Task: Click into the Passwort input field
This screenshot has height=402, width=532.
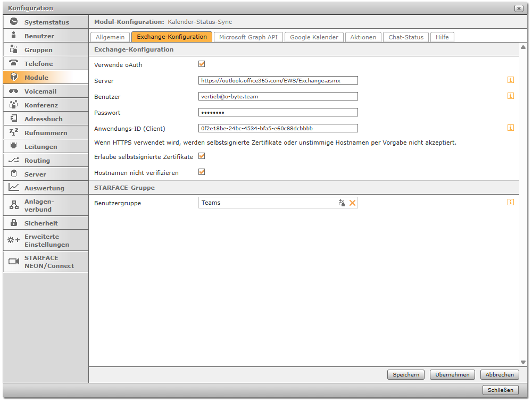Action: 278,112
